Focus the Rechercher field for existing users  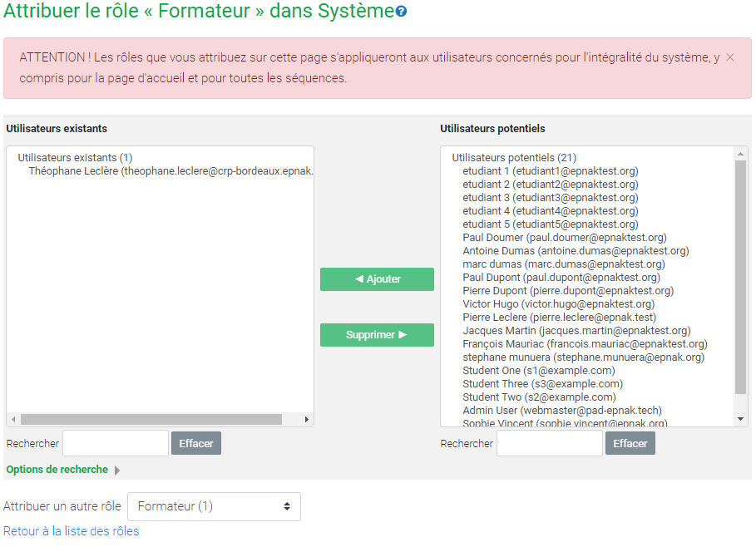[116, 443]
